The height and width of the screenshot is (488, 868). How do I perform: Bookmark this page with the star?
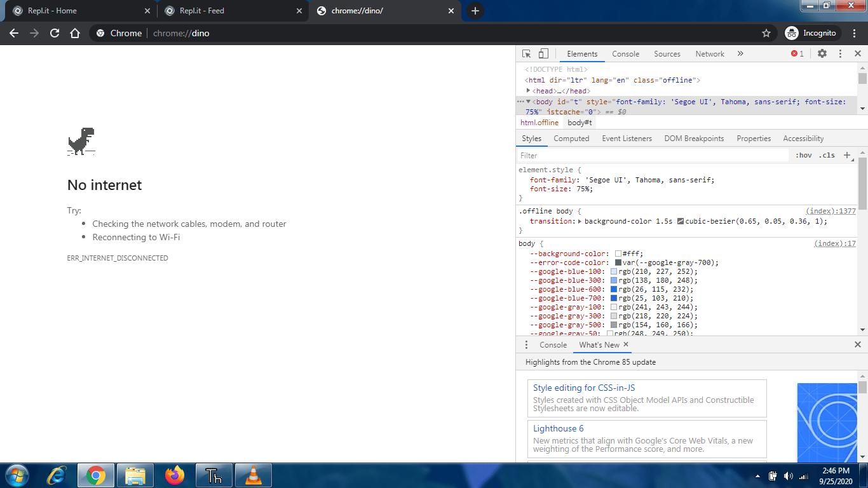coord(766,33)
